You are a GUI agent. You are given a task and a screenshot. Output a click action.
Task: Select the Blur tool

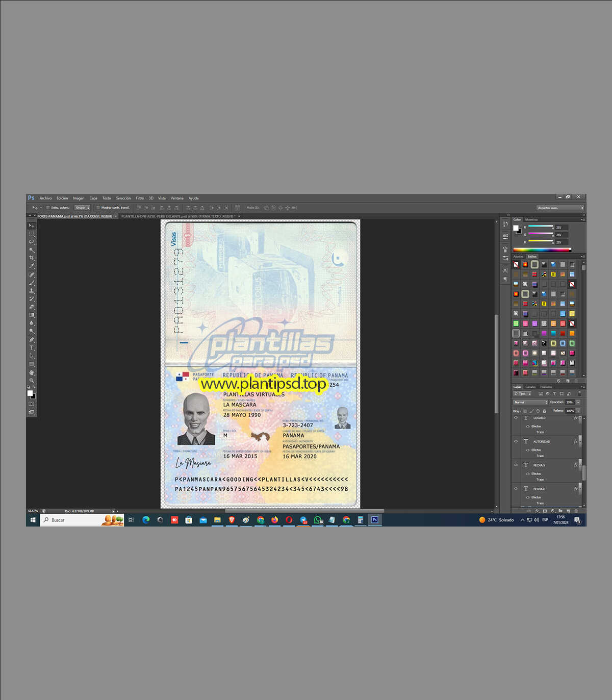(x=32, y=323)
